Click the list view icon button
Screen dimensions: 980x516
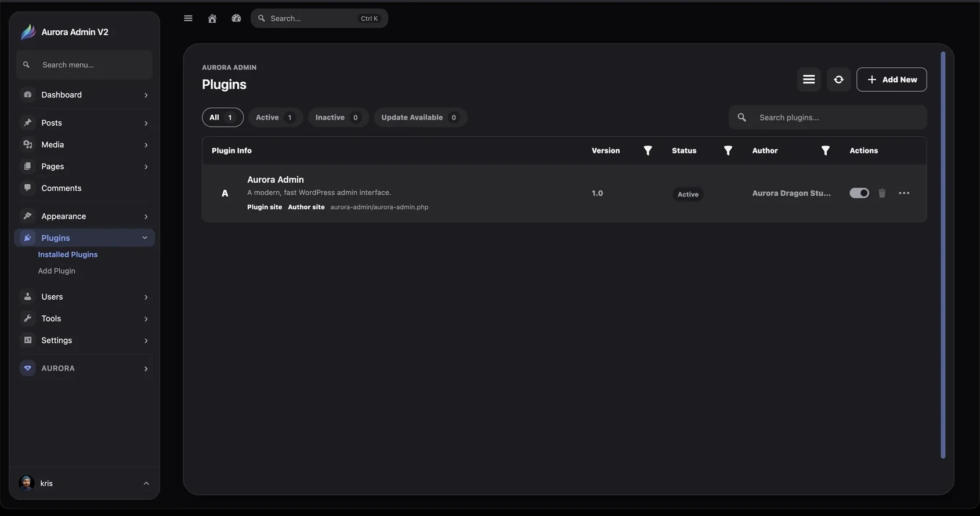(809, 79)
